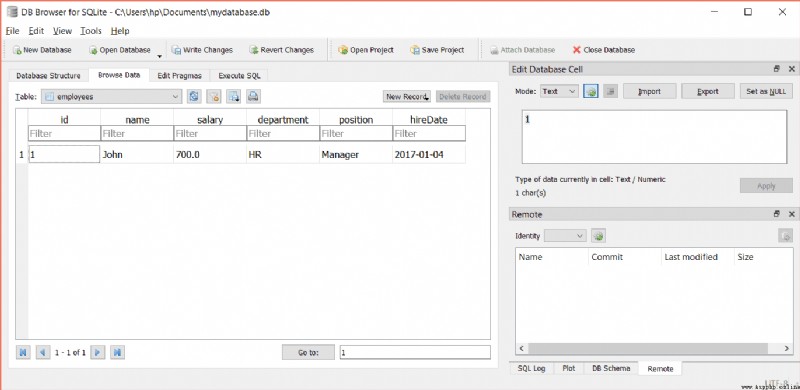This screenshot has width=800, height=390.
Task: Click the Attach Database toolbar button
Action: (522, 50)
